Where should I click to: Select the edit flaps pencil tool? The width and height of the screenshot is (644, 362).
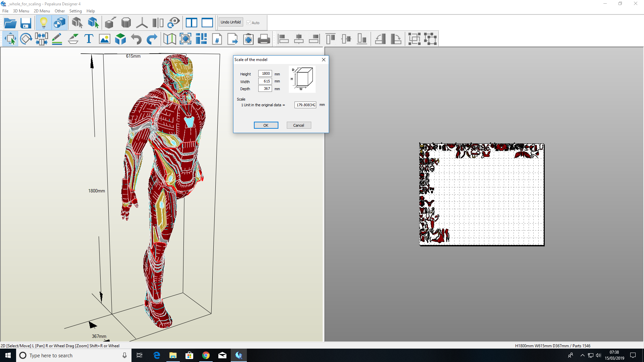point(57,39)
